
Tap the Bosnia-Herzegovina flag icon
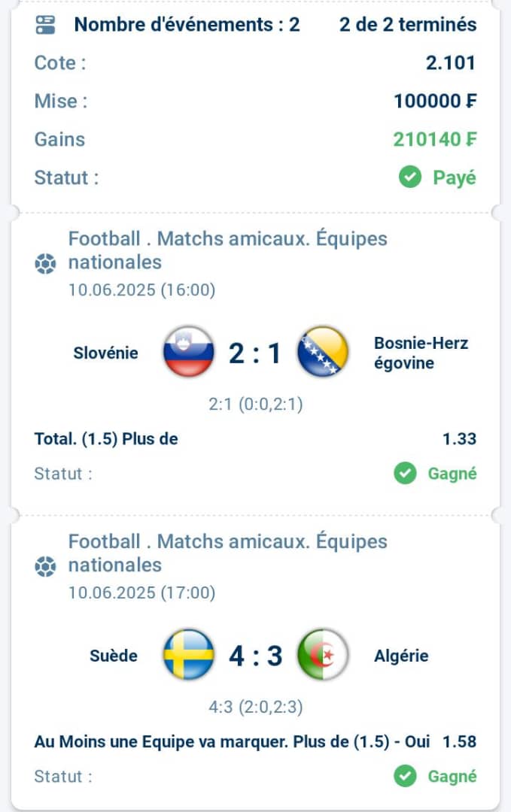coord(323,352)
